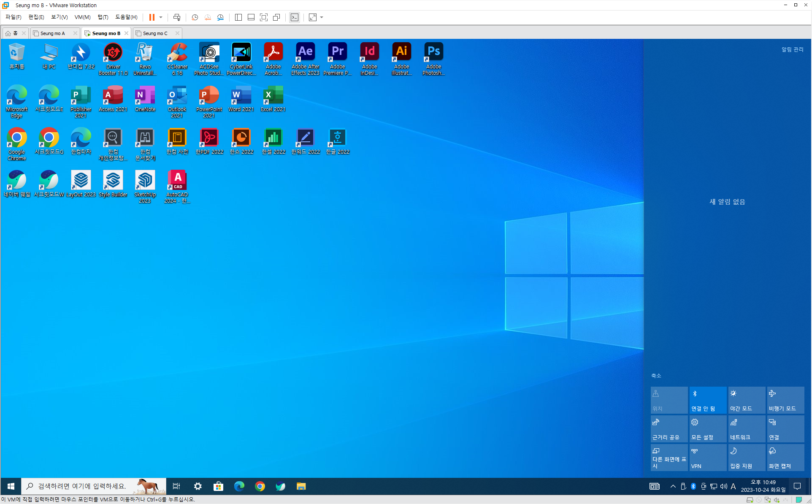Click 알림 관리 link
The image size is (812, 504).
pyautogui.click(x=792, y=49)
